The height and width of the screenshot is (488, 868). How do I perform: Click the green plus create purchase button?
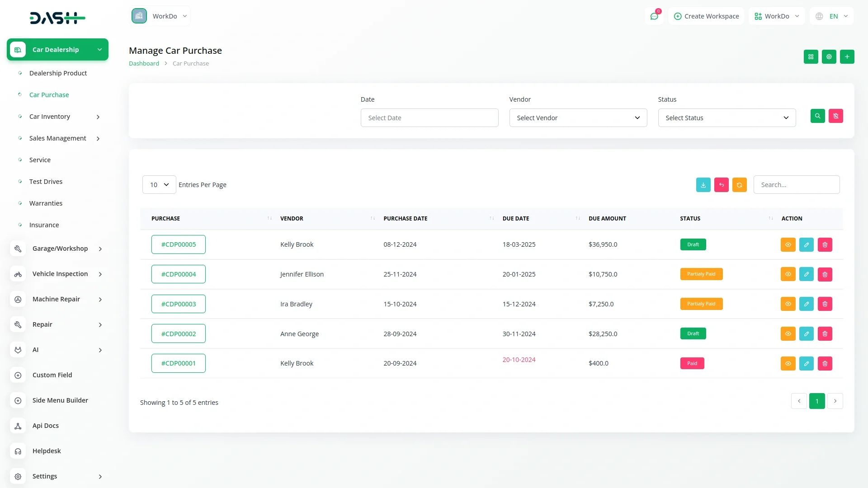click(x=847, y=57)
